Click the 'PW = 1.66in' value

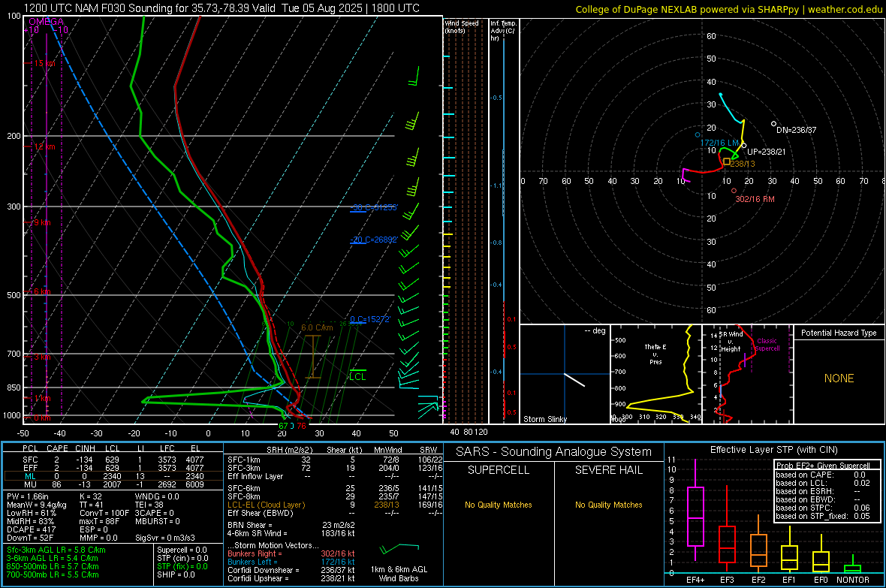28,496
